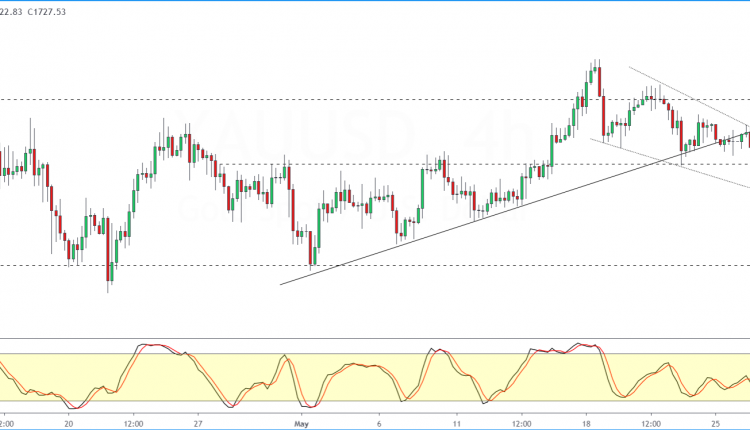This screenshot has height=430, width=750.
Task: Click the 12:00 label between 11 and 18
Action: coord(521,424)
